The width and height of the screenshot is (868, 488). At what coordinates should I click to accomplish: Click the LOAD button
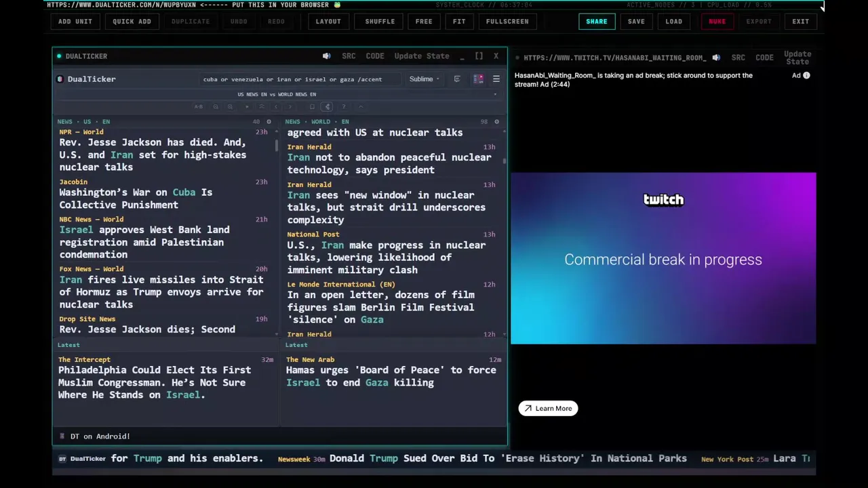[674, 21]
